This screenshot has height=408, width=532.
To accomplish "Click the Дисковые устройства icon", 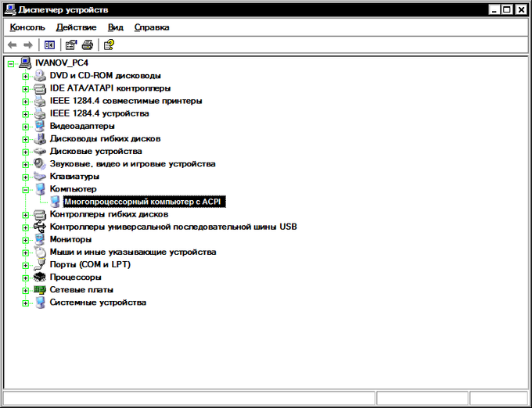I will click(40, 152).
